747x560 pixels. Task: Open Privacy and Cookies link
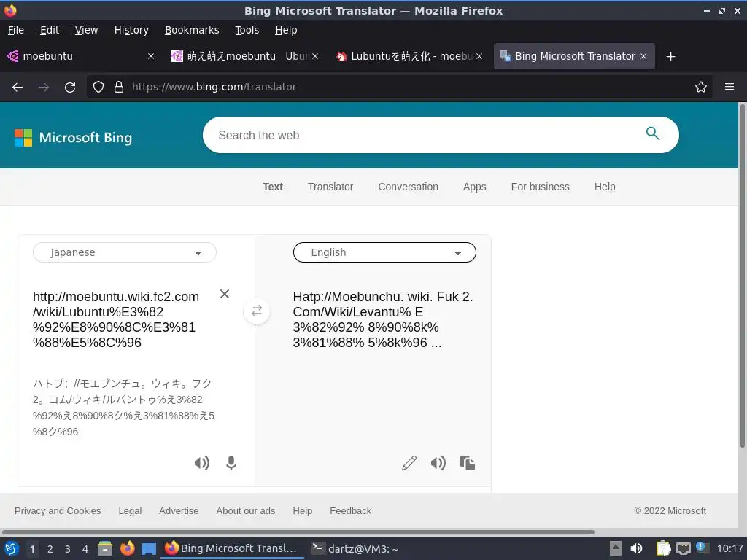[x=58, y=511]
